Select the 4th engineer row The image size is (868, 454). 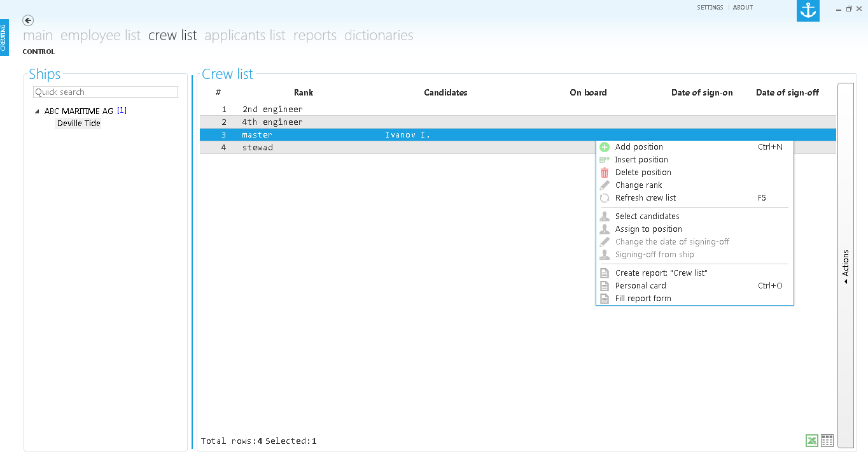point(518,122)
